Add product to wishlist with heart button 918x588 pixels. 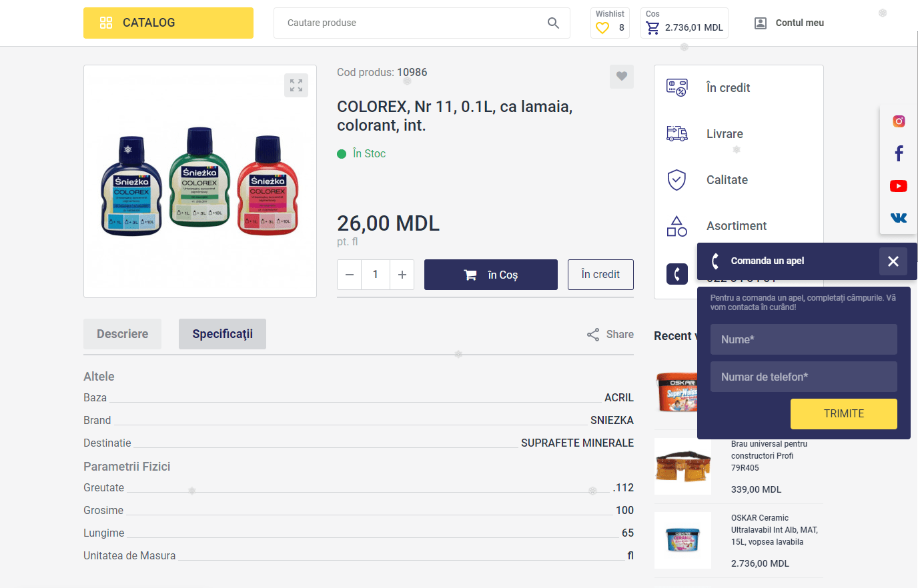tap(622, 77)
